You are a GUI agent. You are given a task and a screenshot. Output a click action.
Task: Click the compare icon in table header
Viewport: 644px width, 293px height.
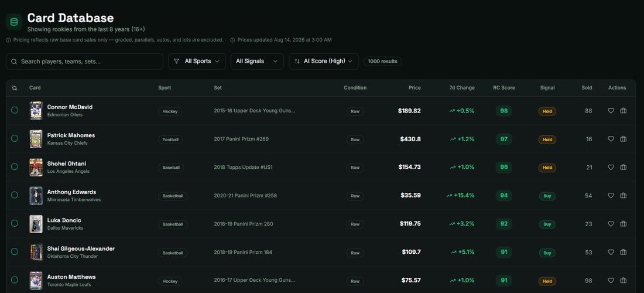pos(15,88)
